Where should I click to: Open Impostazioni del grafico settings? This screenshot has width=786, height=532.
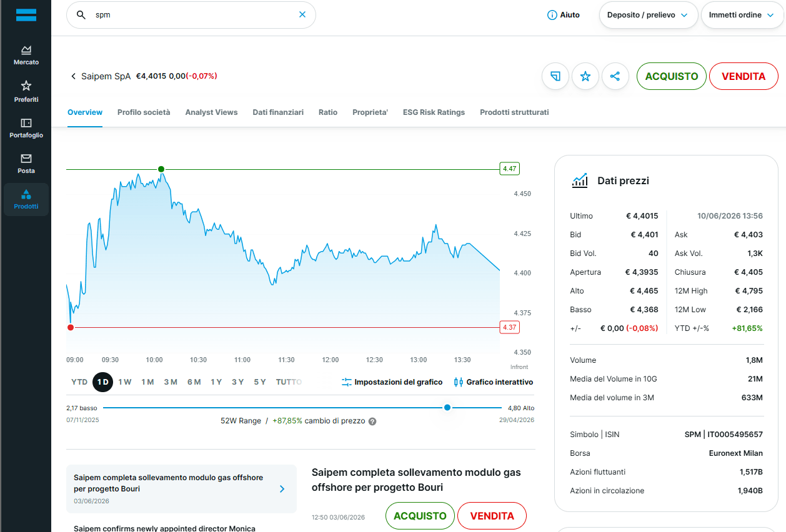pyautogui.click(x=392, y=382)
